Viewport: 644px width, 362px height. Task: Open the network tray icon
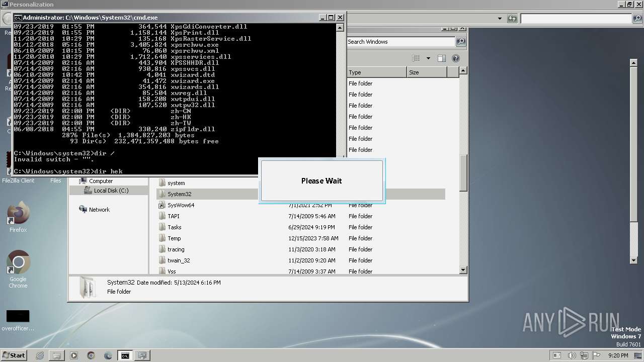[x=584, y=355]
